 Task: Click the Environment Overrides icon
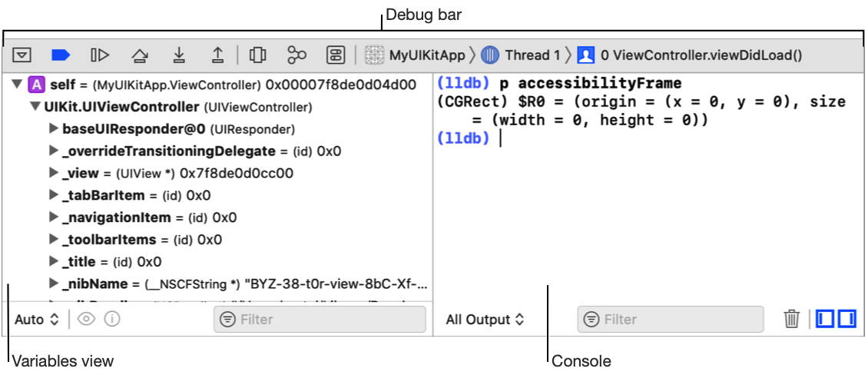(336, 55)
